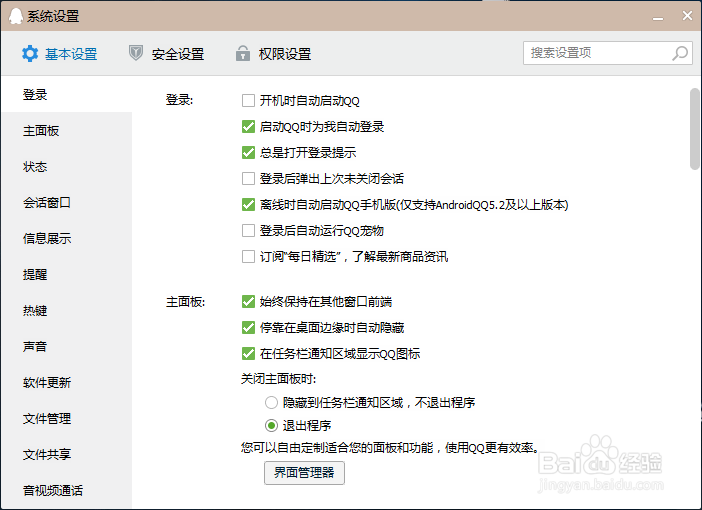This screenshot has width=702, height=510.
Task: Select 隐藏到任务栏通知区域 radio option
Action: pos(271,402)
